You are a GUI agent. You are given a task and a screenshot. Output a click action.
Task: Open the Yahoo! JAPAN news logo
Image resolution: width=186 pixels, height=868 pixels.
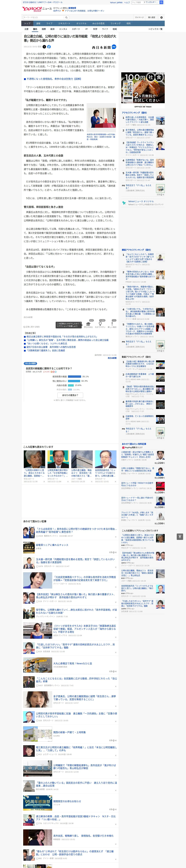(x=37, y=9)
